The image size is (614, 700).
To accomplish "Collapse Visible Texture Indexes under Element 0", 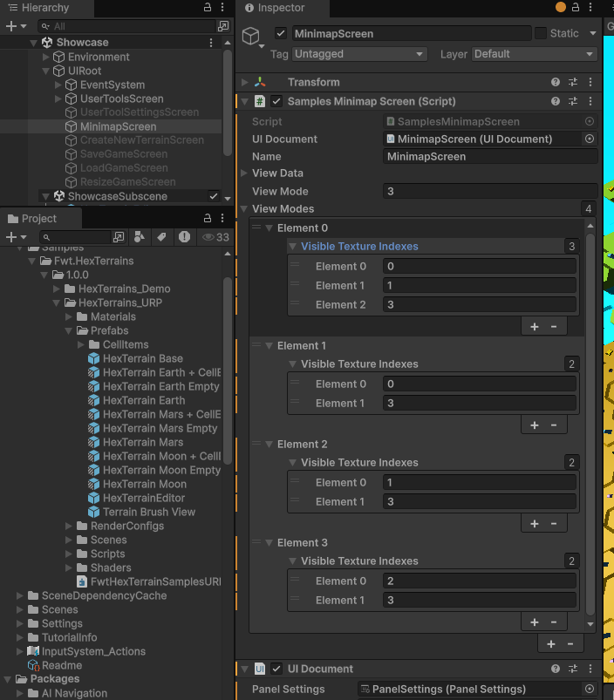I will (292, 247).
